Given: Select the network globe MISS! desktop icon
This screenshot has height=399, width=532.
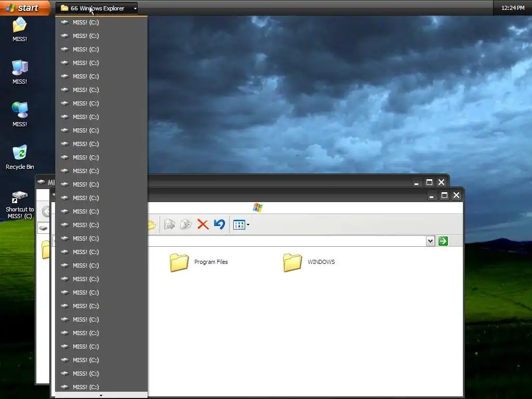Looking at the screenshot, I should point(20,115).
